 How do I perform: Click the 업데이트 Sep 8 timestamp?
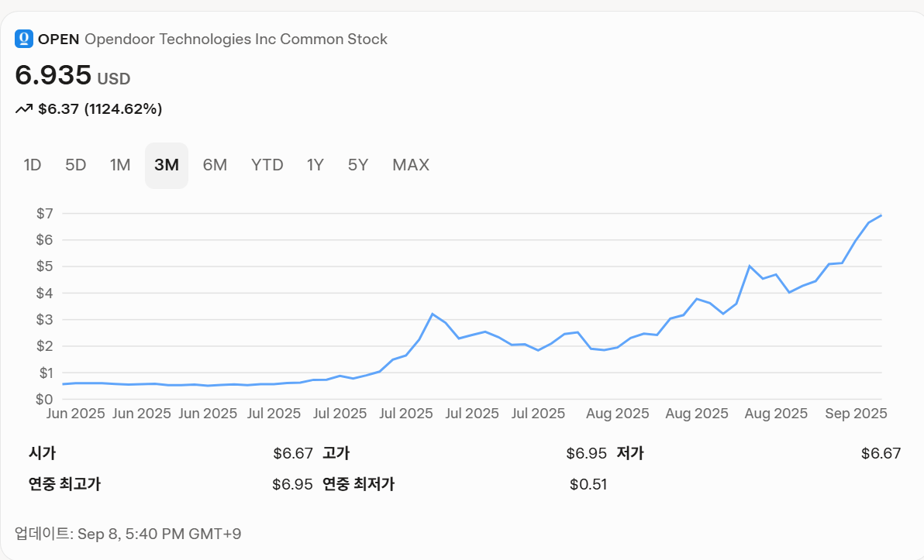tap(128, 534)
